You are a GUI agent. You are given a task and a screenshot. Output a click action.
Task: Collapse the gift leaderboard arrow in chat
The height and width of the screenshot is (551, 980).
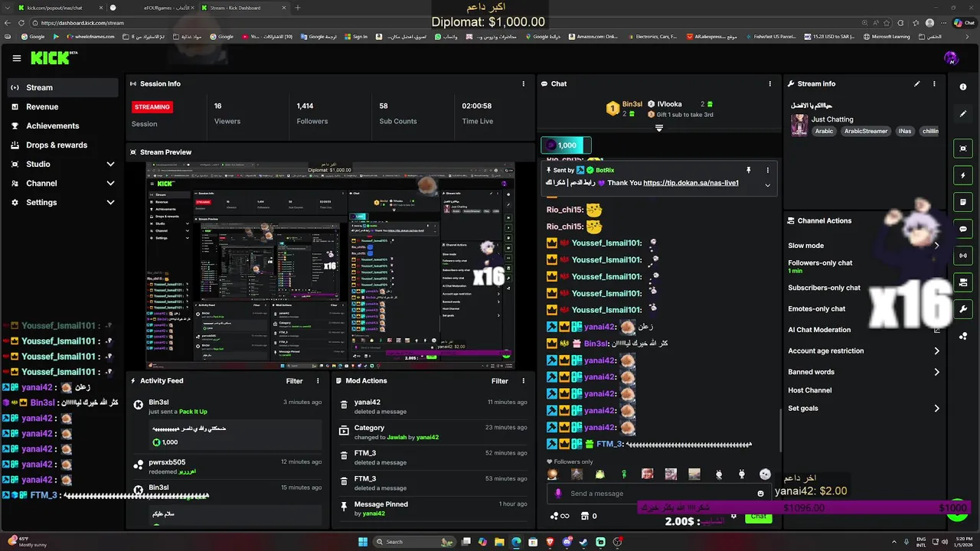[x=658, y=128]
